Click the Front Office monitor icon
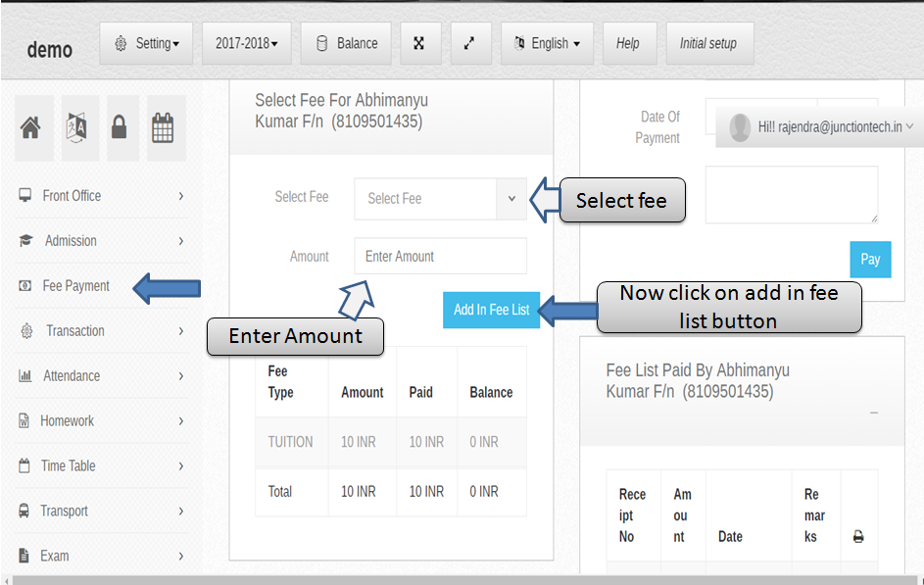Screen dimensions: 924x585 coord(24,195)
